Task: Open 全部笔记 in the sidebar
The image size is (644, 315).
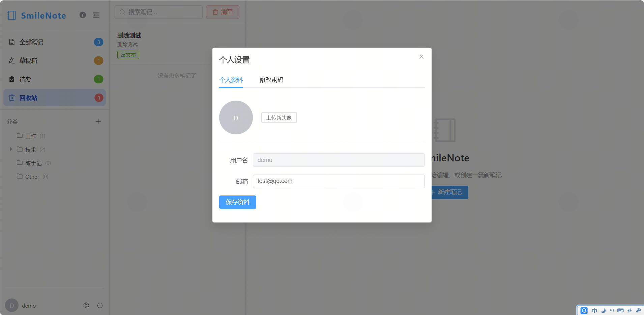Action: [x=55, y=42]
